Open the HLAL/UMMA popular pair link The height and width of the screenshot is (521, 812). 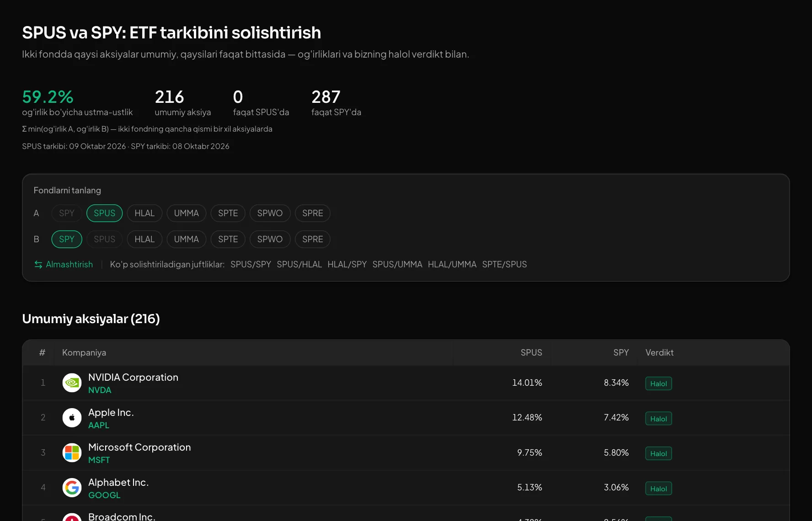(452, 265)
